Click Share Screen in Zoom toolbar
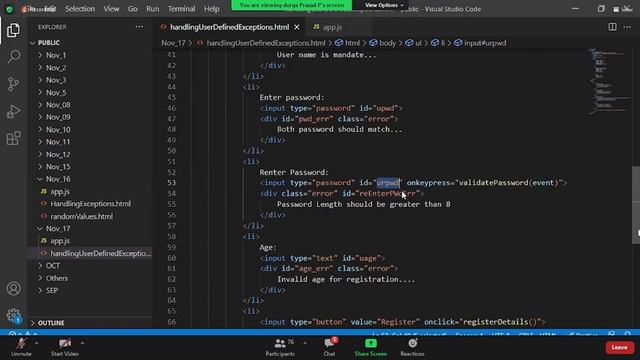640x360 pixels. click(x=371, y=347)
